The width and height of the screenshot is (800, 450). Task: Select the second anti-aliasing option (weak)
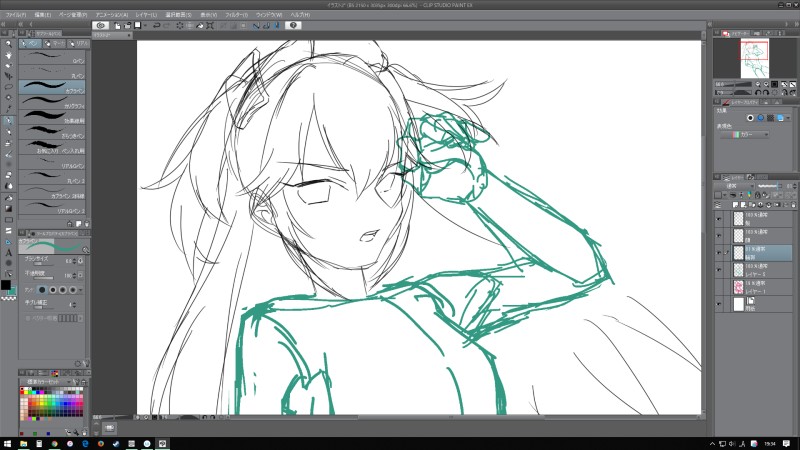click(x=53, y=290)
